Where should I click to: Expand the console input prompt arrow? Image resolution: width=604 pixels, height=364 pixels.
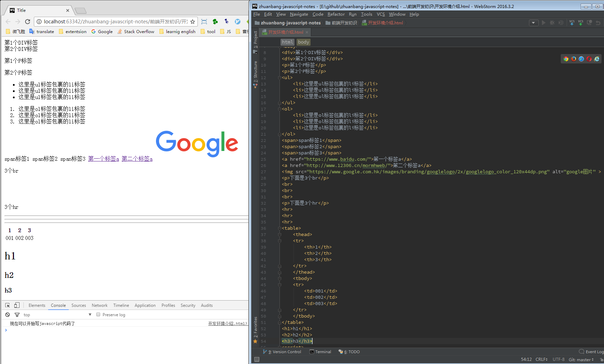point(6,330)
